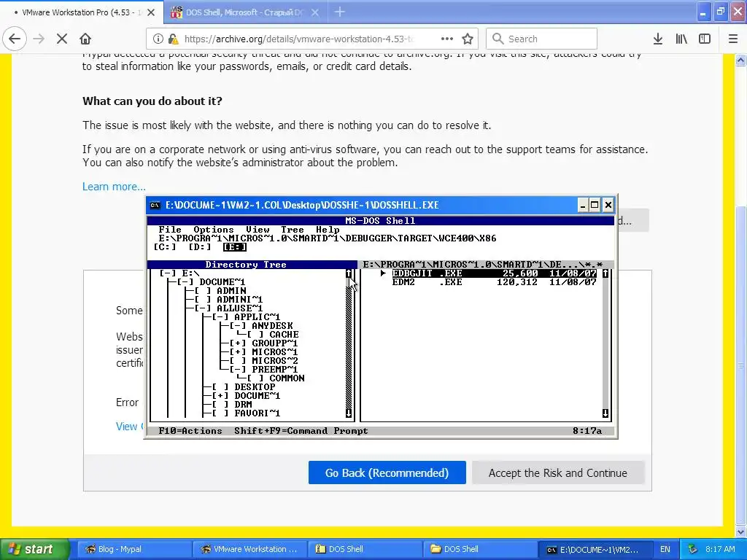
Task: Click file list scrollbar up arrow
Action: 605,273
